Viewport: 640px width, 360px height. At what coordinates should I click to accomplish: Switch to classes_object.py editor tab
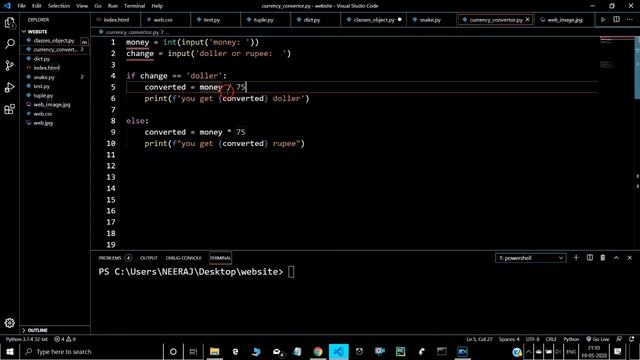(x=373, y=20)
